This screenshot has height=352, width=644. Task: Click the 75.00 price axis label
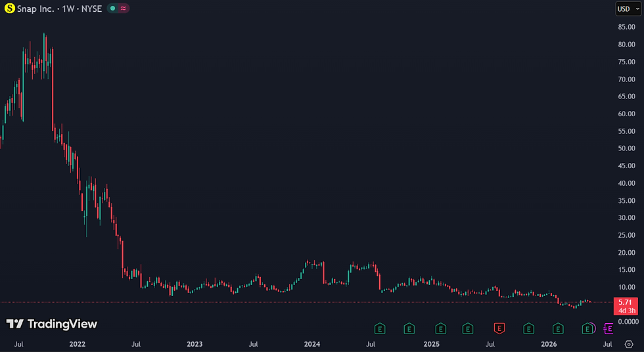click(x=627, y=62)
